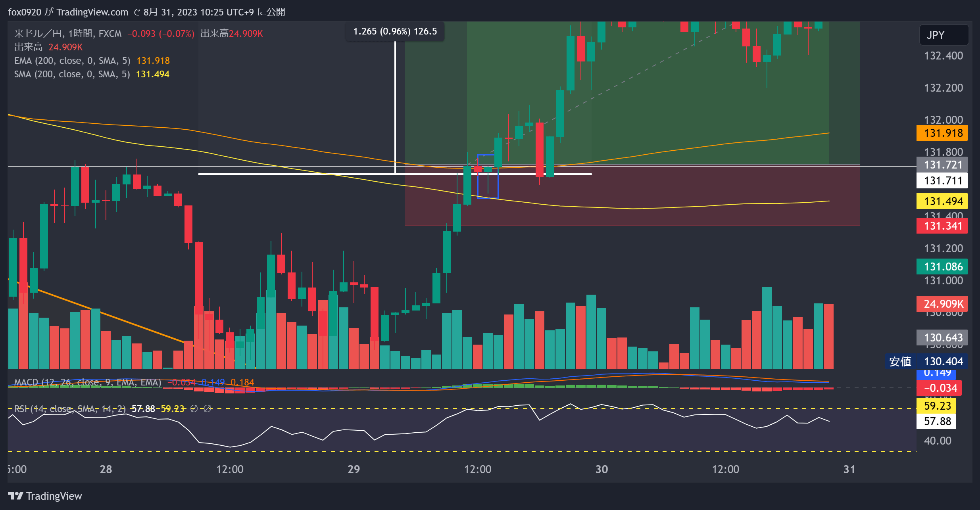The height and width of the screenshot is (510, 980).
Task: Toggle the second crossed-circle icon in RSI legend
Action: (208, 409)
